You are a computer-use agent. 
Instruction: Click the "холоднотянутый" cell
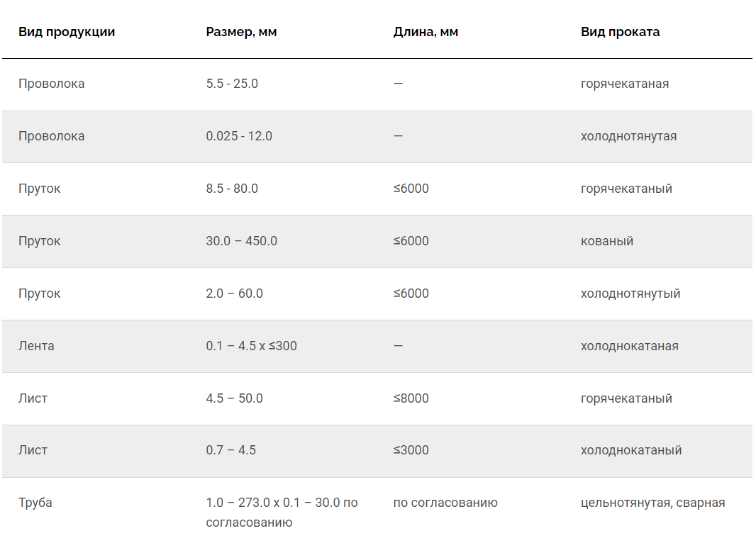pos(630,293)
